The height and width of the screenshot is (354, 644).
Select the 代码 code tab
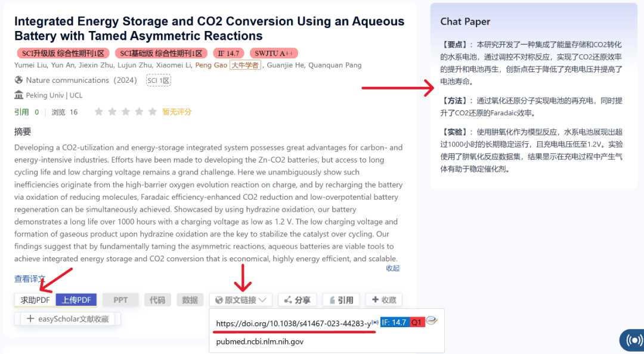157,300
